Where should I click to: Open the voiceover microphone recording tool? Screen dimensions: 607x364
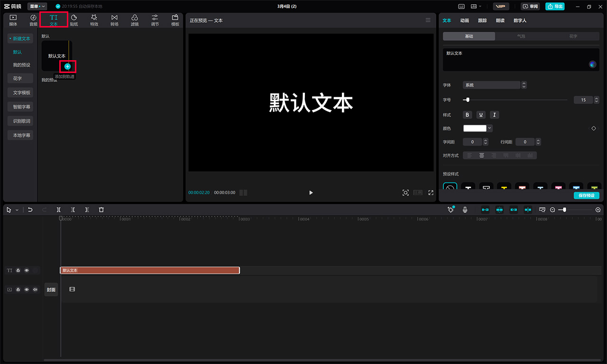point(465,209)
